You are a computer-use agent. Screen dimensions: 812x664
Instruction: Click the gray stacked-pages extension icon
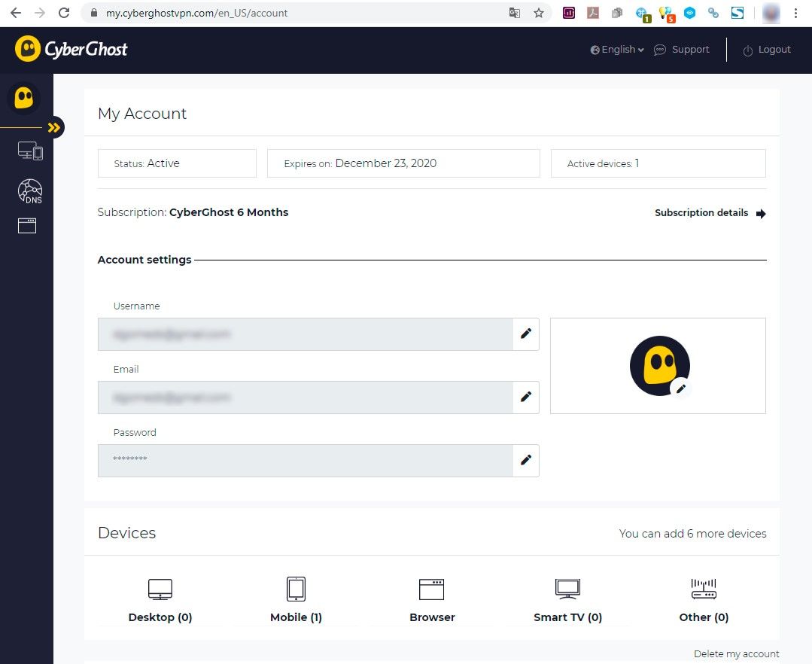pos(617,13)
